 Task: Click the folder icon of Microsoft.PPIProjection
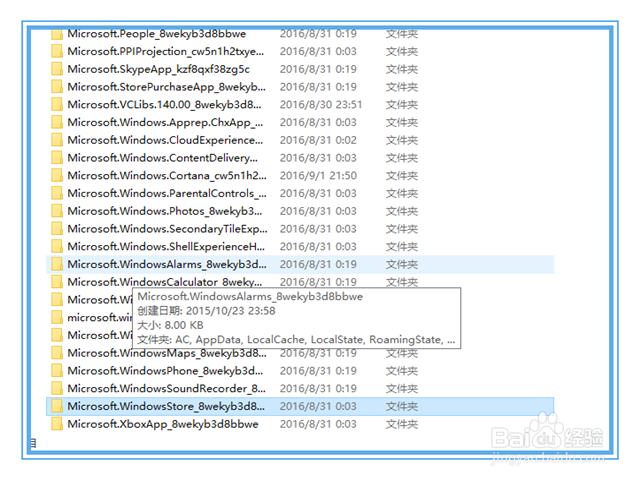[57, 51]
